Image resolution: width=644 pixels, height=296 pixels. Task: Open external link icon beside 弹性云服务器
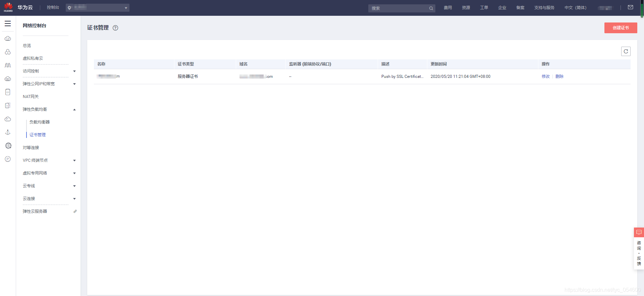click(x=75, y=211)
